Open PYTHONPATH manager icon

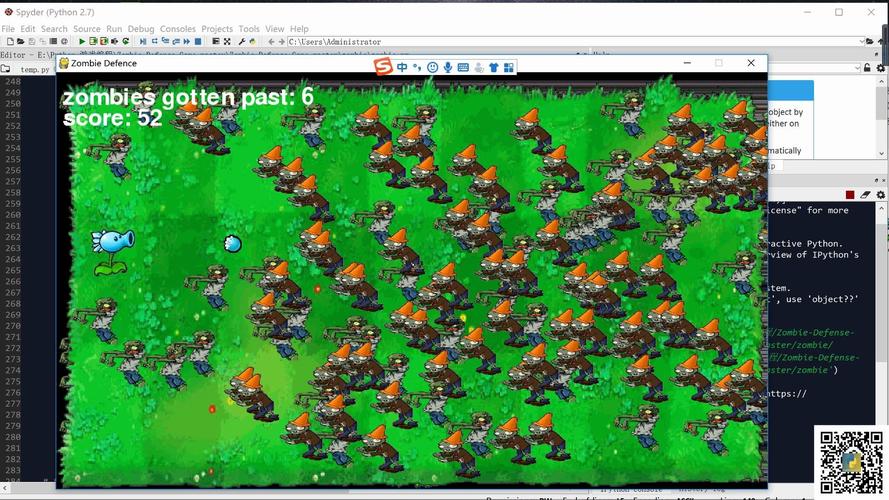click(x=252, y=41)
